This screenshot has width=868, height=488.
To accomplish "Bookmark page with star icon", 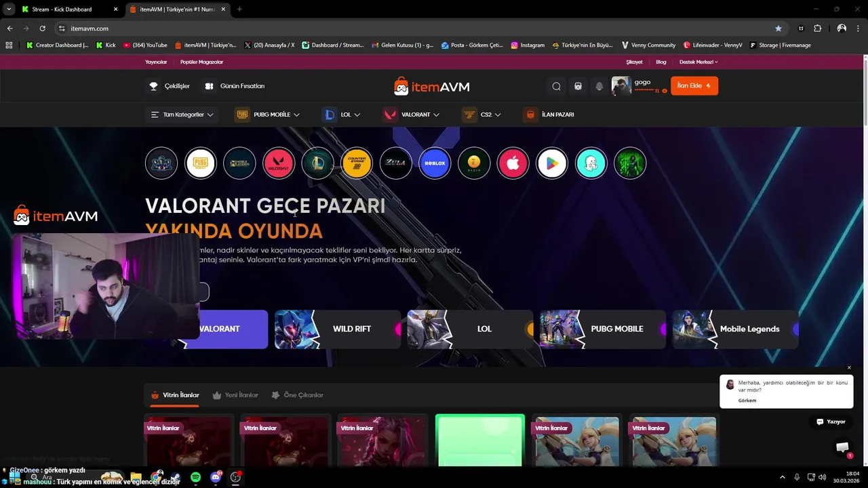I will (x=778, y=28).
